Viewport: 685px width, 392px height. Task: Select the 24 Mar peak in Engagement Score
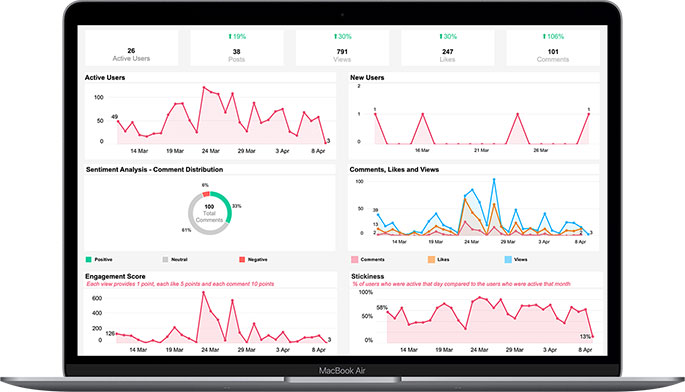203,292
